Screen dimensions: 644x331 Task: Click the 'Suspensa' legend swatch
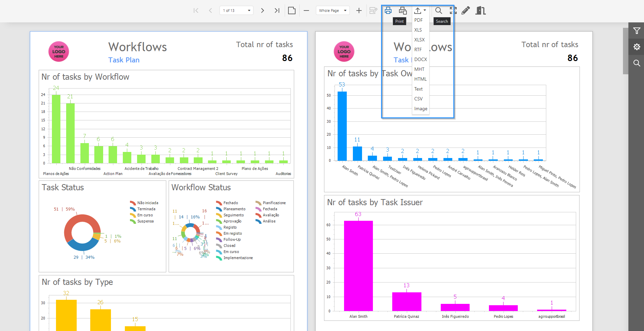(133, 221)
